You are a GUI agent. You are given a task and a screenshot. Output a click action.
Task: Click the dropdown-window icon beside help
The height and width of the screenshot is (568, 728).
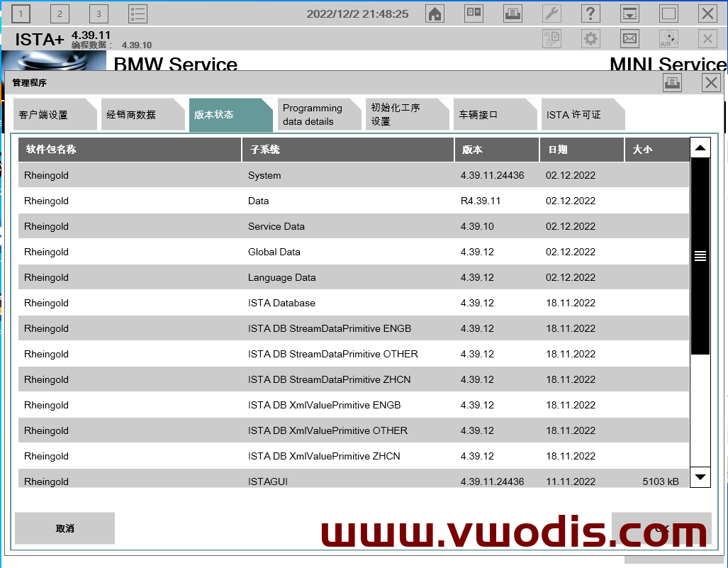click(629, 13)
